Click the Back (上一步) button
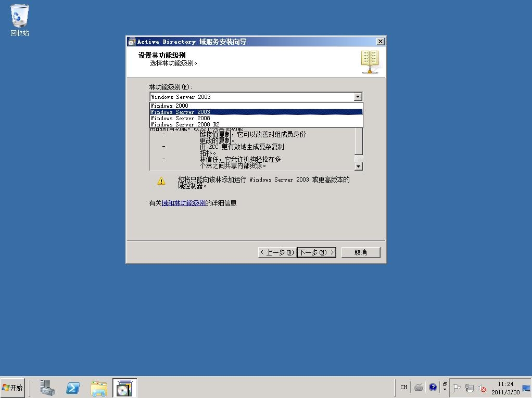The image size is (532, 398). (277, 252)
